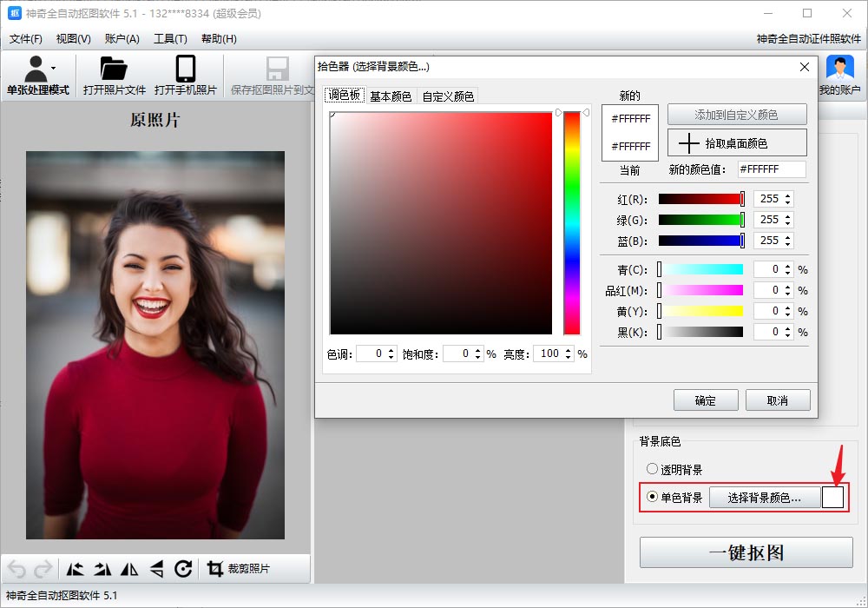
Task: Rotate photo left using toolbar icon
Action: point(76,569)
